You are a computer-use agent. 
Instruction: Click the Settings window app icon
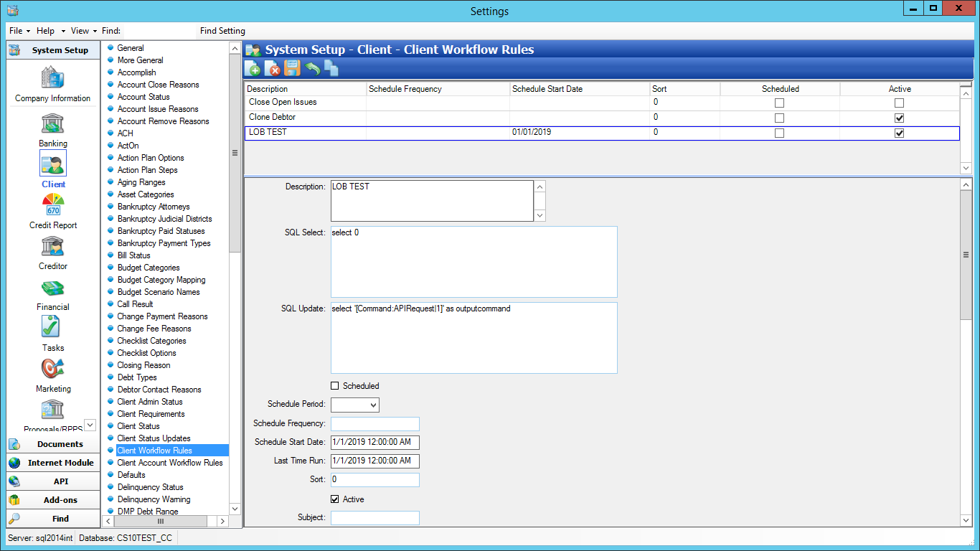click(x=13, y=11)
